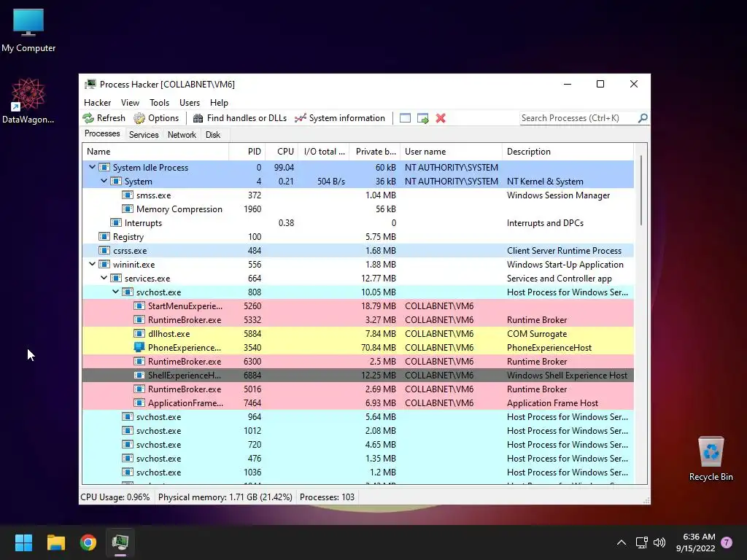The image size is (747, 560).
Task: Click the red X terminate icon
Action: [441, 118]
